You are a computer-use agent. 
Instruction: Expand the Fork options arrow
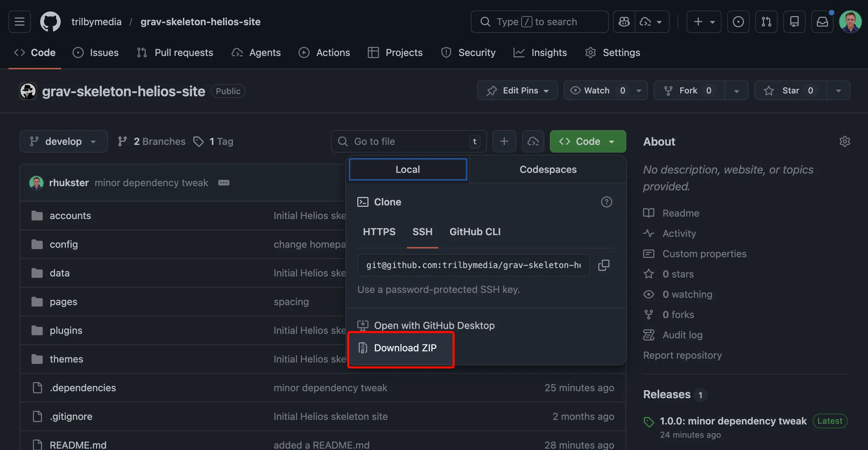point(736,90)
